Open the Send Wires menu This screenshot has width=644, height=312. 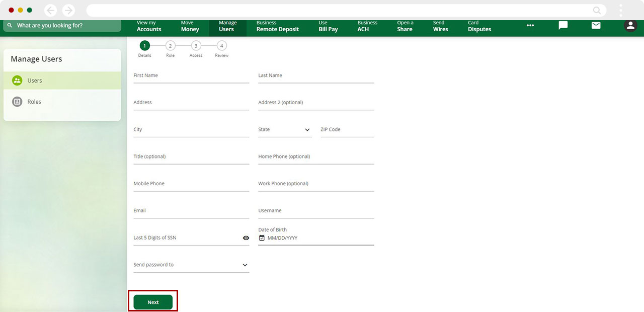tap(440, 26)
